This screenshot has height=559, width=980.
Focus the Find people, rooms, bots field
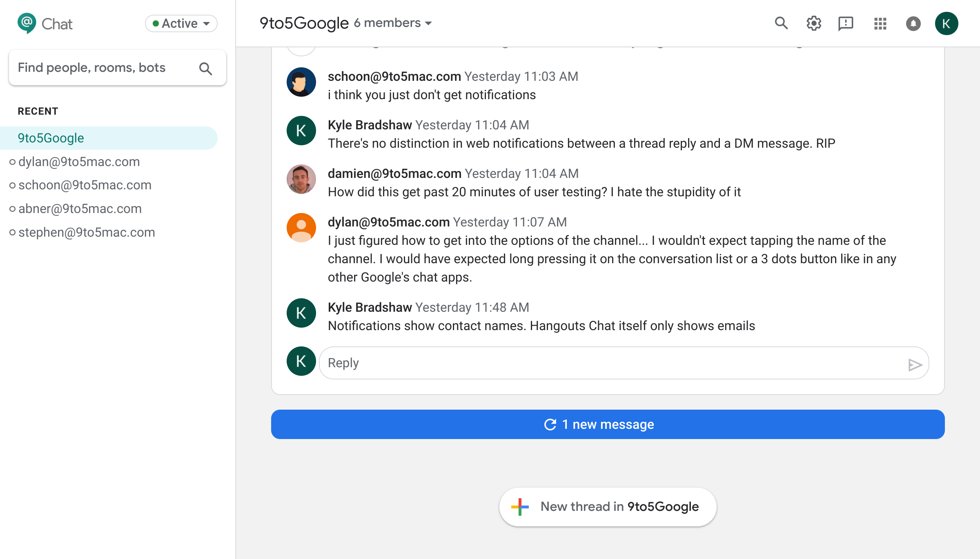pyautogui.click(x=102, y=68)
